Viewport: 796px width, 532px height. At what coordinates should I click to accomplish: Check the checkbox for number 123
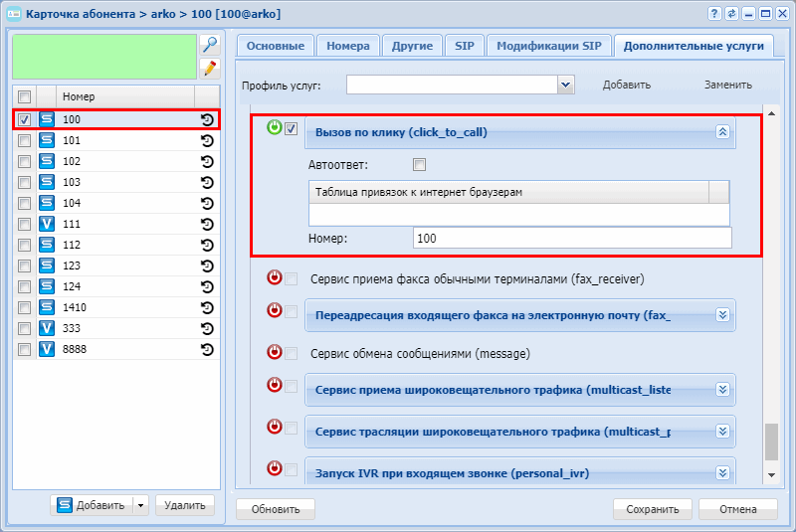click(24, 266)
